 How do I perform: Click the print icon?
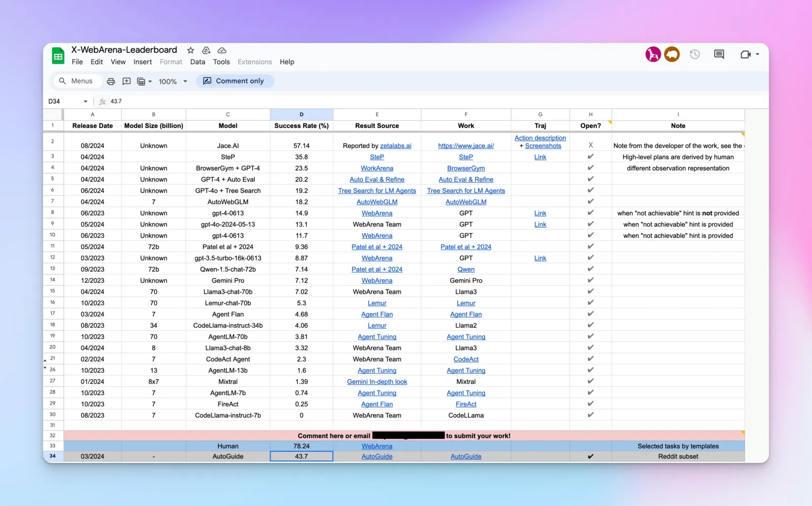point(111,81)
